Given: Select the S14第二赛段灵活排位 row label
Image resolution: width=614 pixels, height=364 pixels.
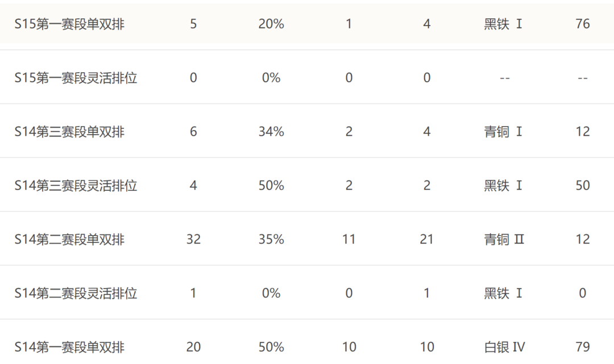Looking at the screenshot, I should (76, 293).
